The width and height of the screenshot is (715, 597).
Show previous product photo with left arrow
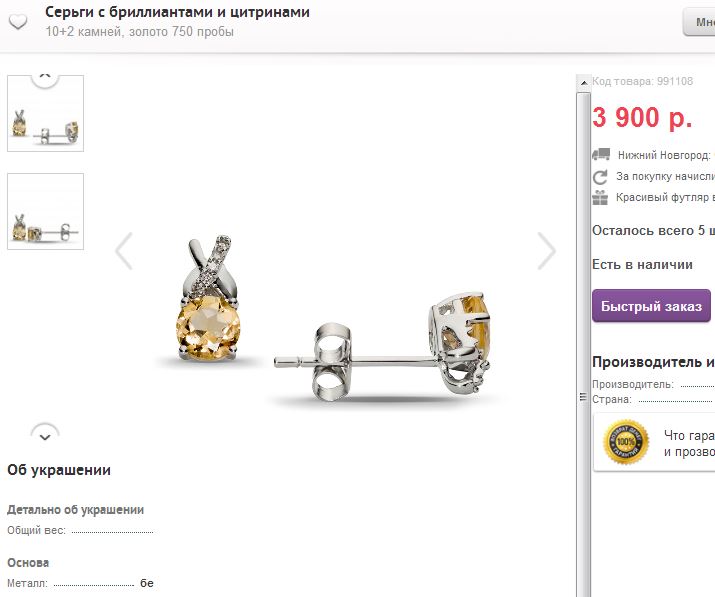click(124, 251)
